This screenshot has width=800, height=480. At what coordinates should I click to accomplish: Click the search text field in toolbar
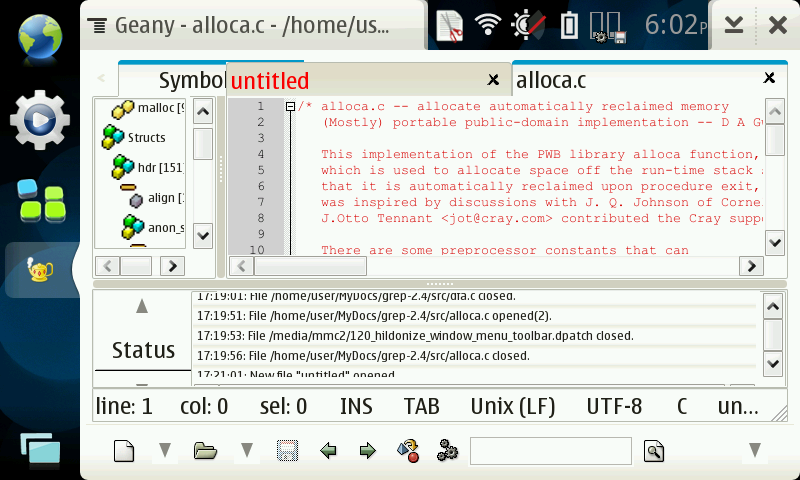point(550,451)
